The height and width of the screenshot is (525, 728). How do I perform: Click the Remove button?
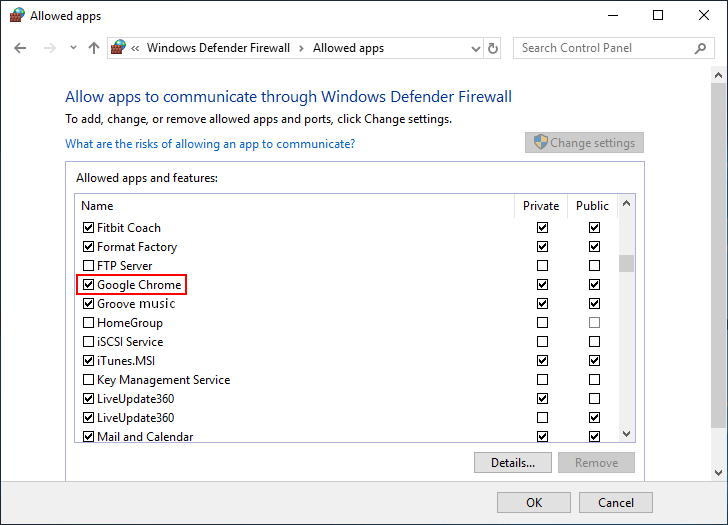tap(596, 463)
